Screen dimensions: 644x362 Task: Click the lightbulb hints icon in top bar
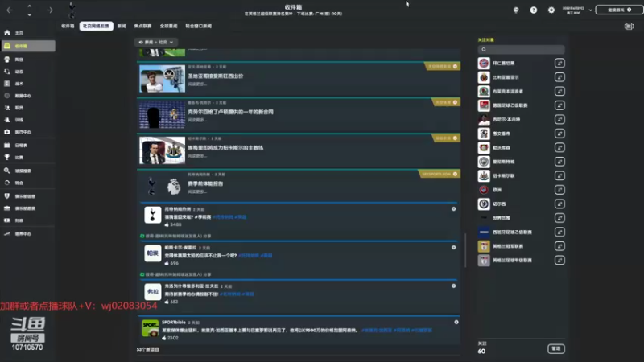[516, 10]
